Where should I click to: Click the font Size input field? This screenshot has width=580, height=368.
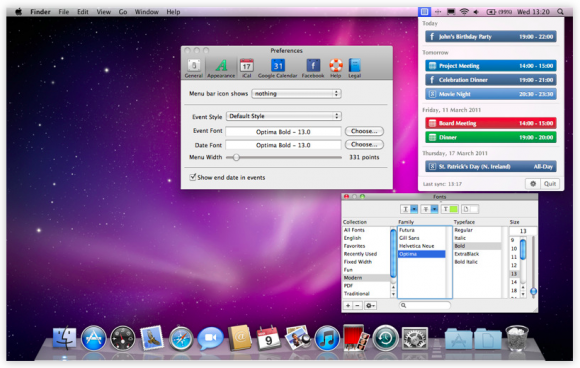click(523, 231)
